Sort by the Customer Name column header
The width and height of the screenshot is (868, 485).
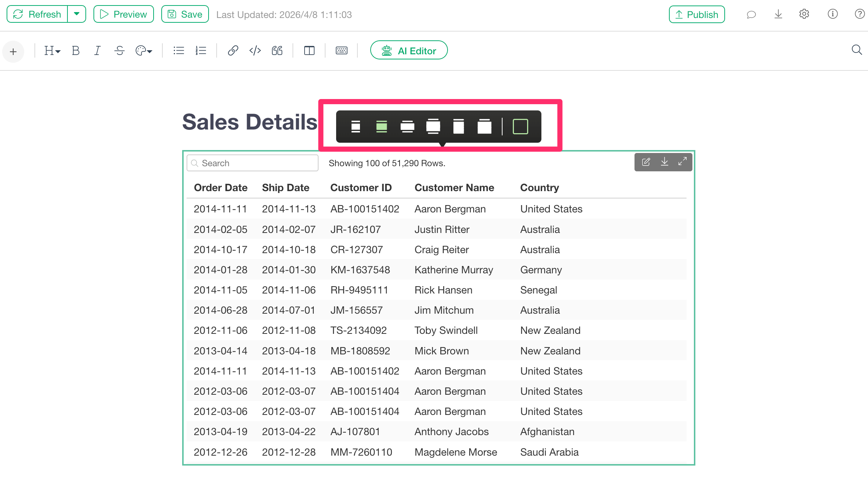point(454,187)
